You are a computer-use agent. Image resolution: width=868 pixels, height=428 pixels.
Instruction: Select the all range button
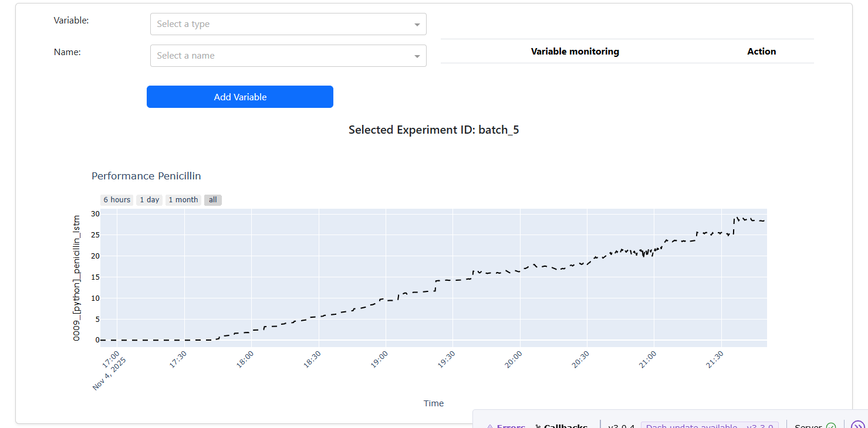(212, 200)
